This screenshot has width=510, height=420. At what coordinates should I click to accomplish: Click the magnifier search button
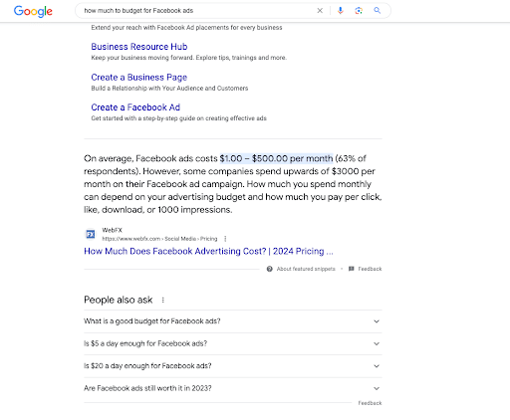378,11
